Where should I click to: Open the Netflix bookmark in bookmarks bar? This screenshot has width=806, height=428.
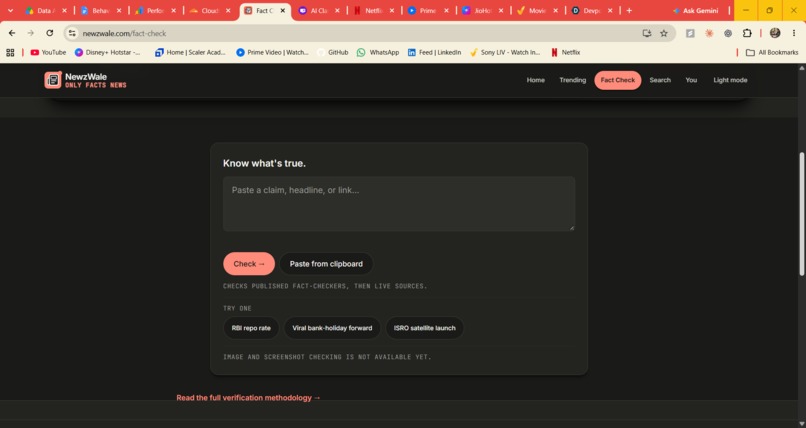point(565,52)
